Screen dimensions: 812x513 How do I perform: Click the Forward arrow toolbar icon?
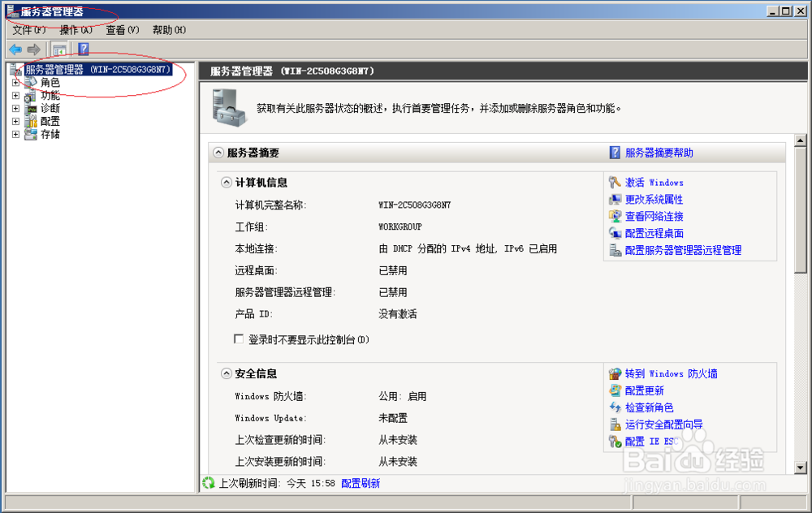[x=33, y=50]
